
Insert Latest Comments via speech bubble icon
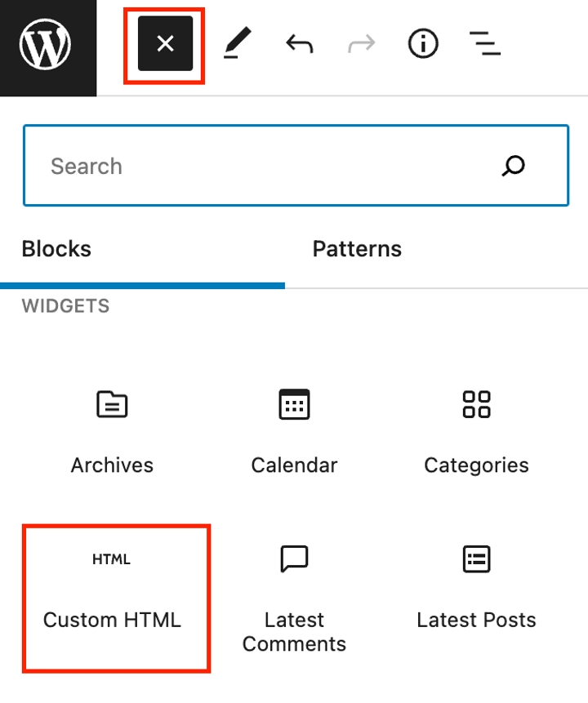point(294,558)
